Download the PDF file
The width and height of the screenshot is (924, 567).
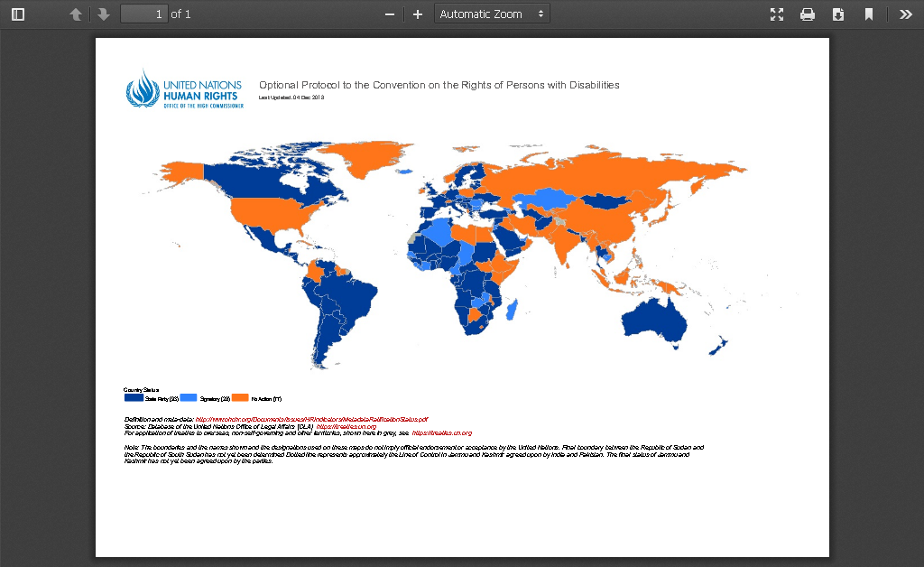[838, 14]
